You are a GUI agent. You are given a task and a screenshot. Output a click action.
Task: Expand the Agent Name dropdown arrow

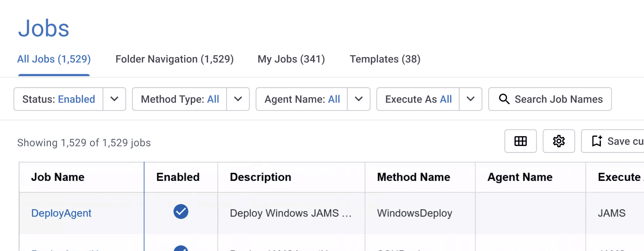click(359, 99)
